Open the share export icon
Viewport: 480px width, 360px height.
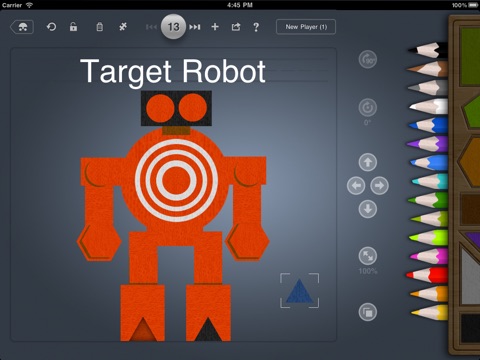(x=236, y=27)
